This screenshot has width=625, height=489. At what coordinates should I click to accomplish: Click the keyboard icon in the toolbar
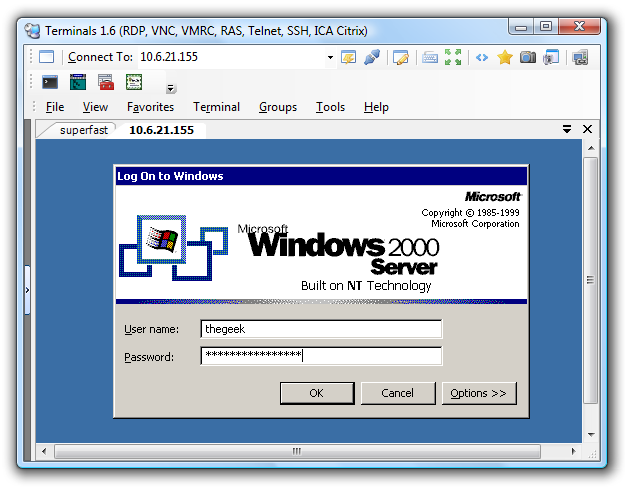coord(430,57)
